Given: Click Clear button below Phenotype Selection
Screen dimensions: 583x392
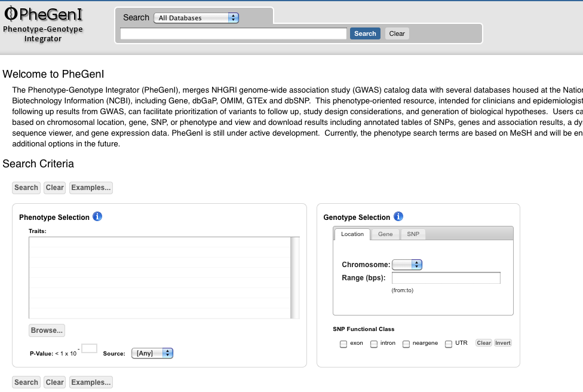Looking at the screenshot, I should coord(55,382).
